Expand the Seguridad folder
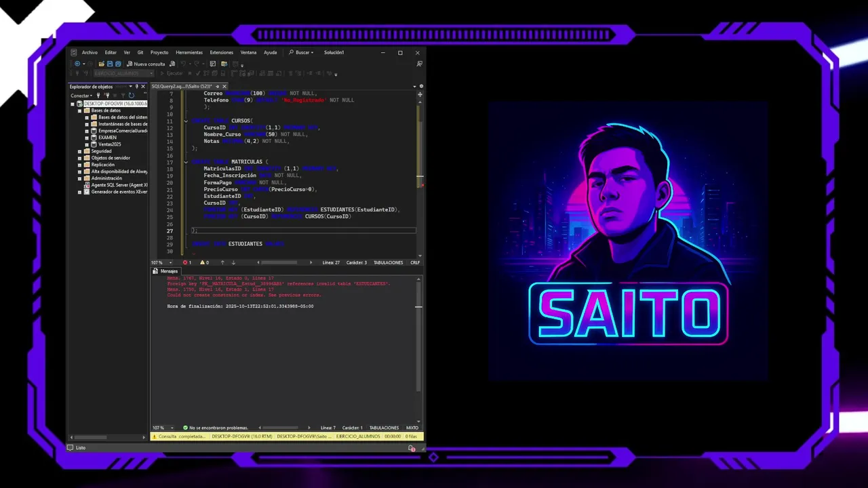868x488 pixels. 79,151
